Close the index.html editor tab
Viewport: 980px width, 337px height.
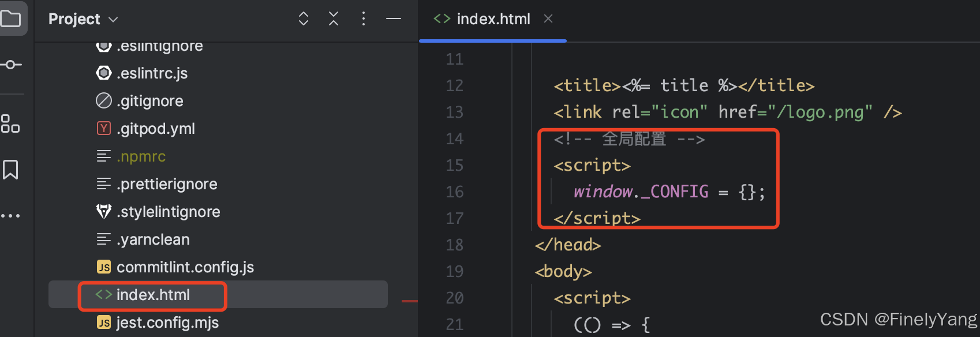coord(548,19)
